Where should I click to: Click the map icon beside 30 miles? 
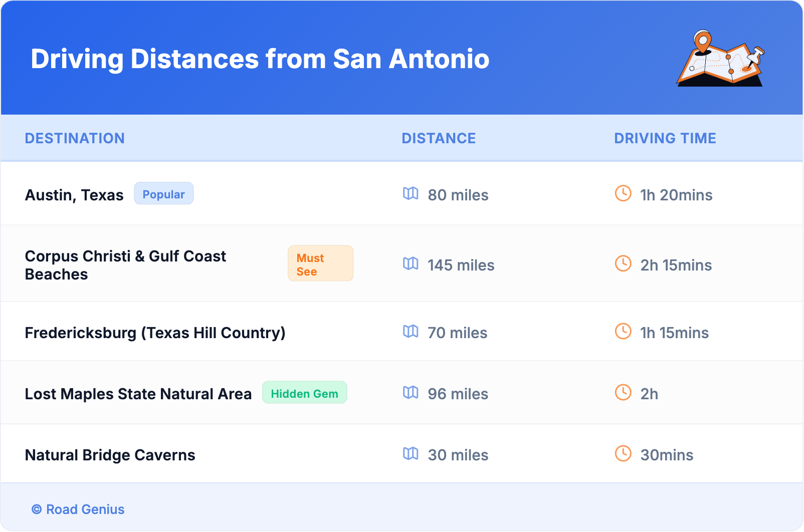[x=411, y=453]
